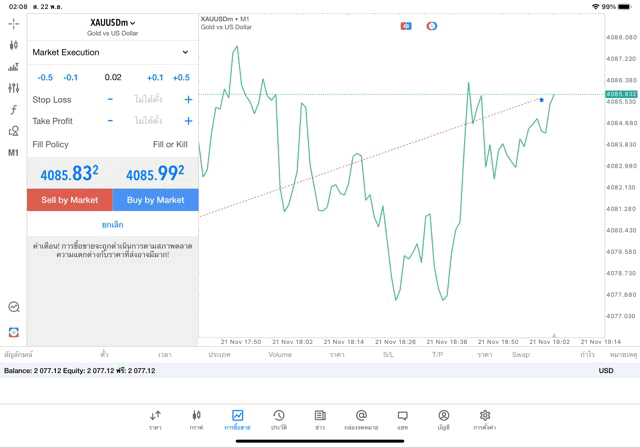Open the Market Execution order type dropdown
The image size is (640, 447).
click(112, 52)
